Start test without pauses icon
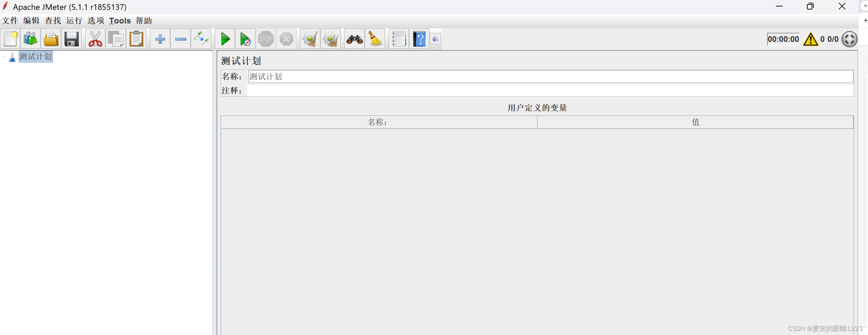Image resolution: width=868 pixels, height=335 pixels. click(x=246, y=39)
